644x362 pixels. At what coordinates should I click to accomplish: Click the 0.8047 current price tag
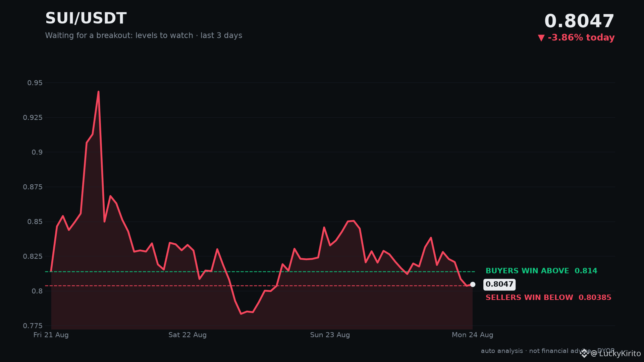pyautogui.click(x=499, y=284)
